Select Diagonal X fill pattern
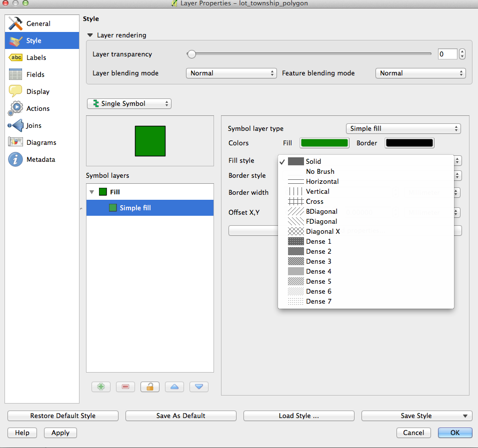The image size is (478, 448). pyautogui.click(x=322, y=231)
